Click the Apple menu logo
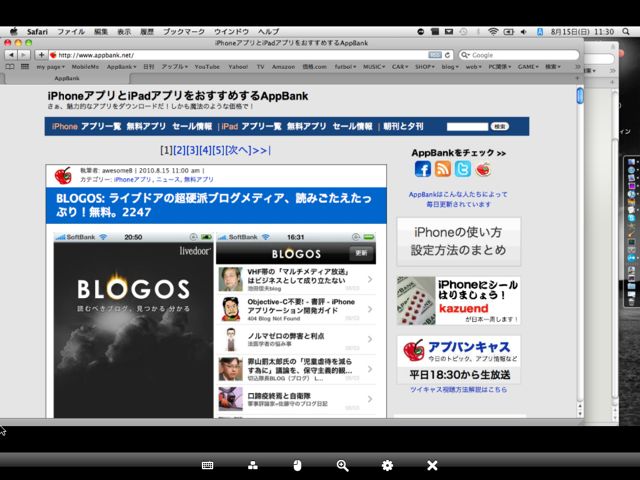Image resolution: width=640 pixels, height=480 pixels. [x=14, y=31]
